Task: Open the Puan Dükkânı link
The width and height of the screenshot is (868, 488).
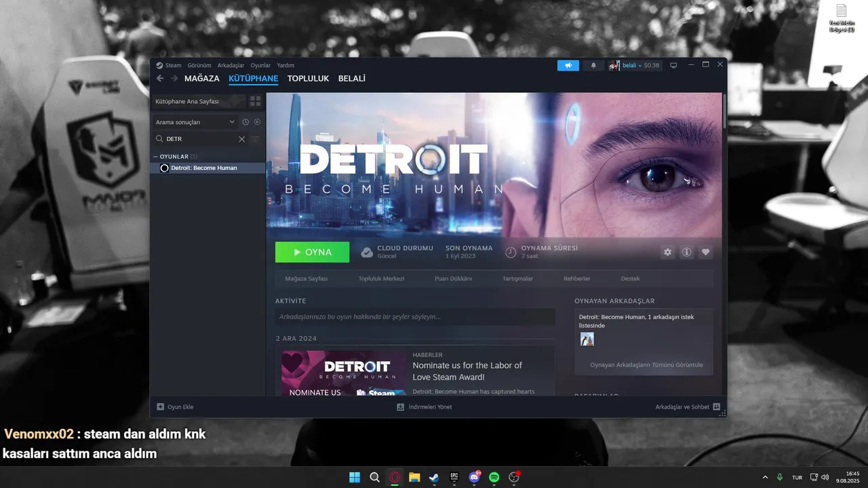Action: (453, 279)
